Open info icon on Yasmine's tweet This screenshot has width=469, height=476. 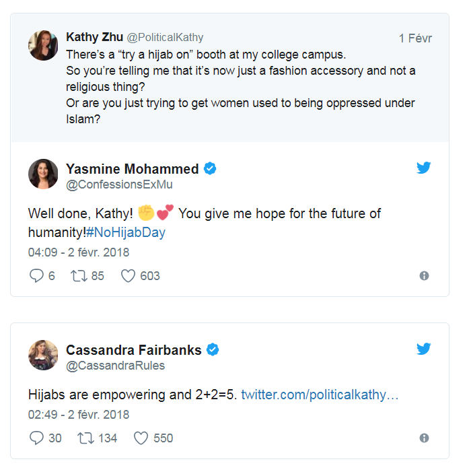(x=424, y=276)
